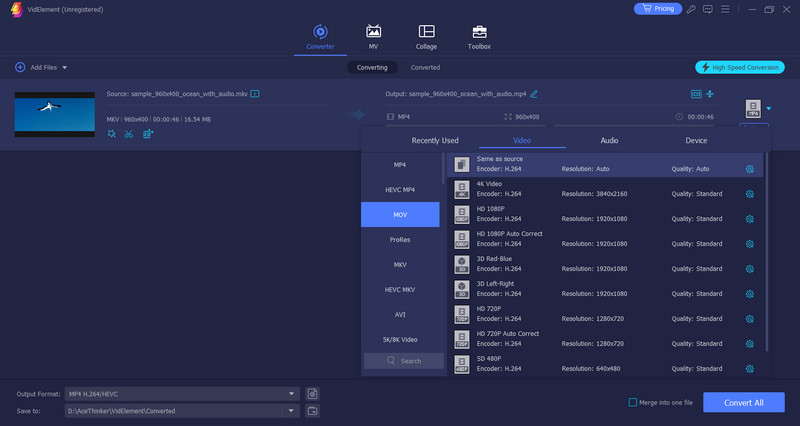
Task: Open the hamburger menu
Action: pyautogui.click(x=725, y=9)
